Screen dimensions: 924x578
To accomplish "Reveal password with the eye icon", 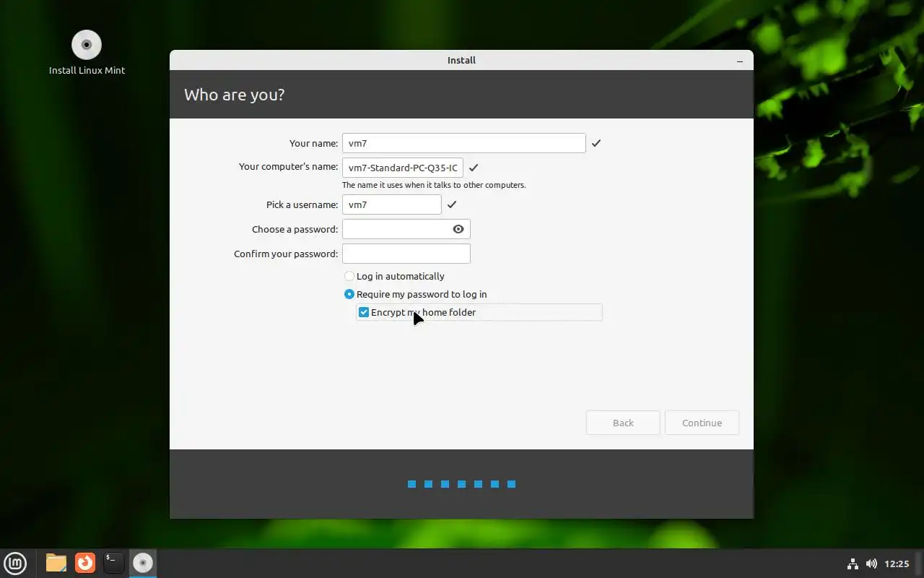I will pyautogui.click(x=458, y=229).
